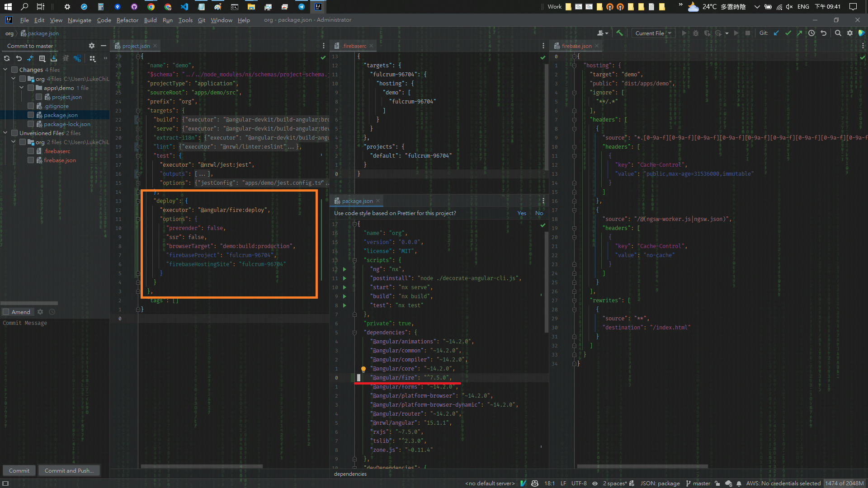
Task: Click the Rollback icon in commit toolbar
Action: pyautogui.click(x=19, y=58)
